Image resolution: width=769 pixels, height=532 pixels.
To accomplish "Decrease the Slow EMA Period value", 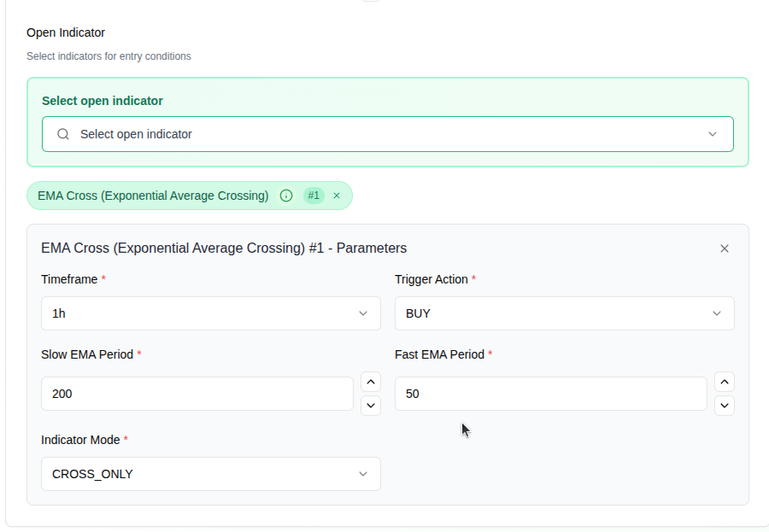I will pyautogui.click(x=371, y=405).
